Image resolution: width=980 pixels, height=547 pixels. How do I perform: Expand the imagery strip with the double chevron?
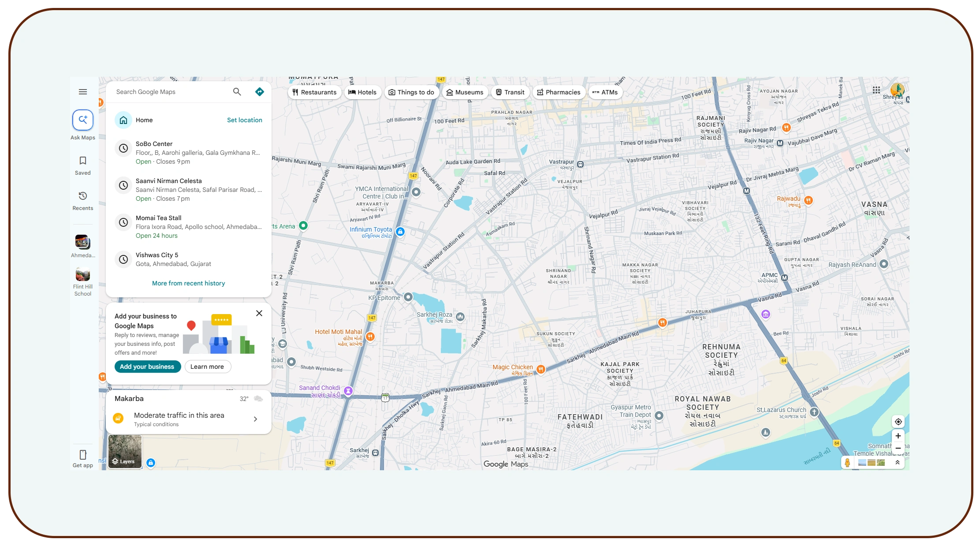point(897,462)
